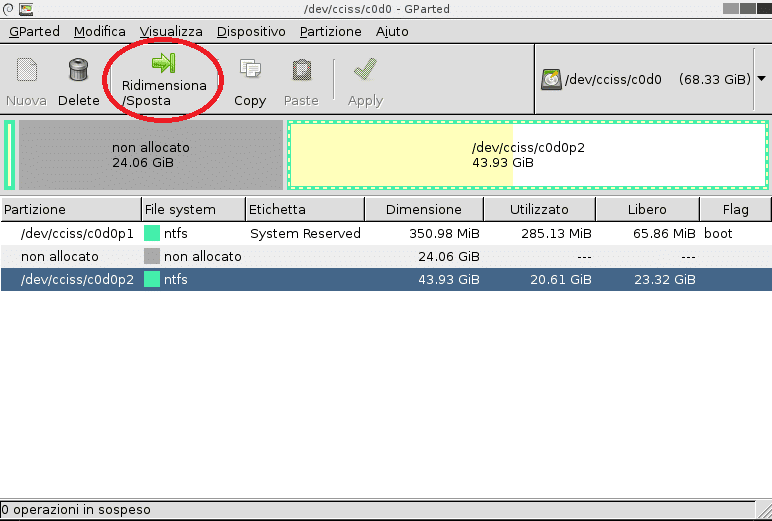Sort by Libero column header

(647, 209)
